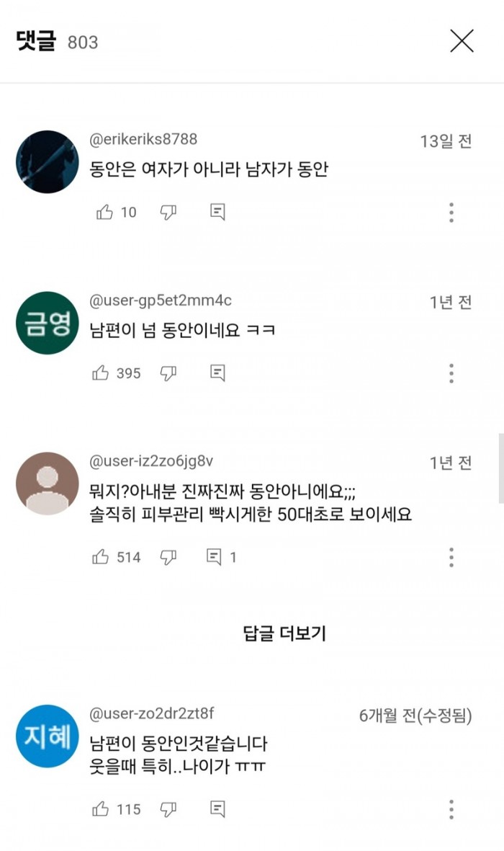Tap 답글 더보기 to load more replies
The width and height of the screenshot is (504, 851).
point(285,633)
